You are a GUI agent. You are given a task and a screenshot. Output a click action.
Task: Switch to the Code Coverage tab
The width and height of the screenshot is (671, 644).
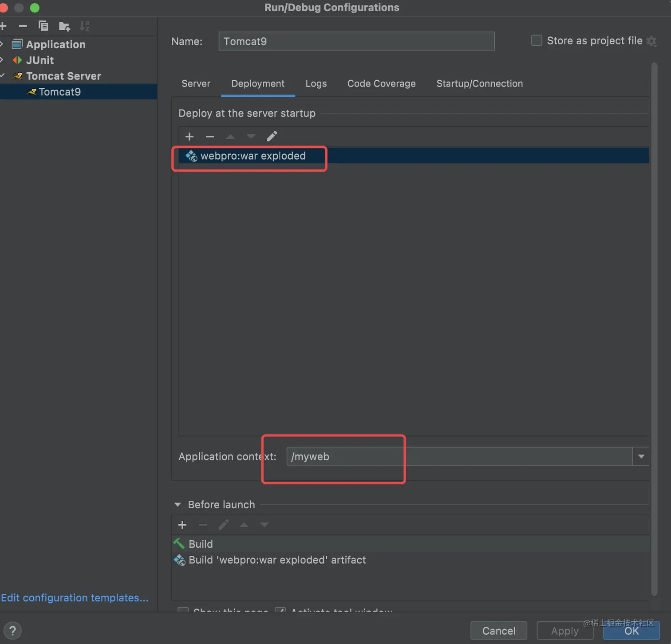tap(381, 83)
